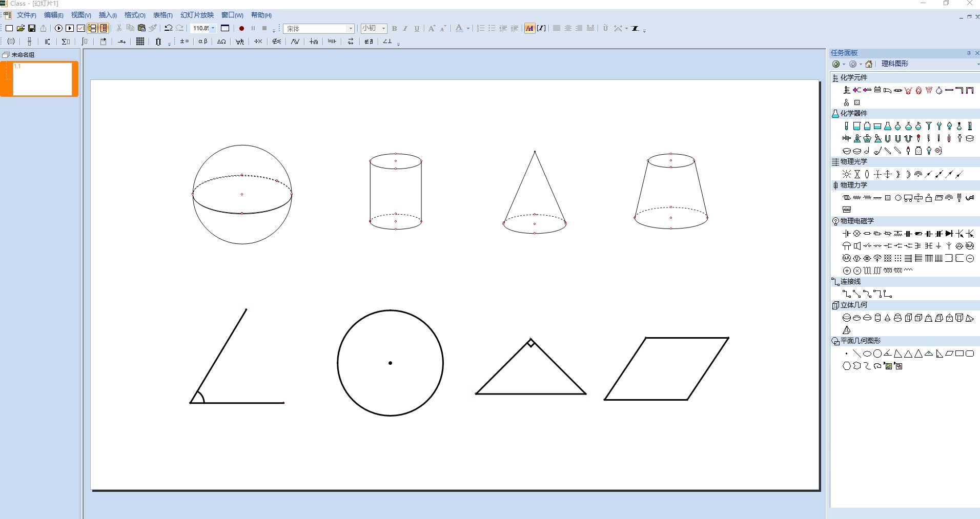This screenshot has height=519, width=980.
Task: Open the Slideshow menu 幻灯片放映
Action: (197, 15)
